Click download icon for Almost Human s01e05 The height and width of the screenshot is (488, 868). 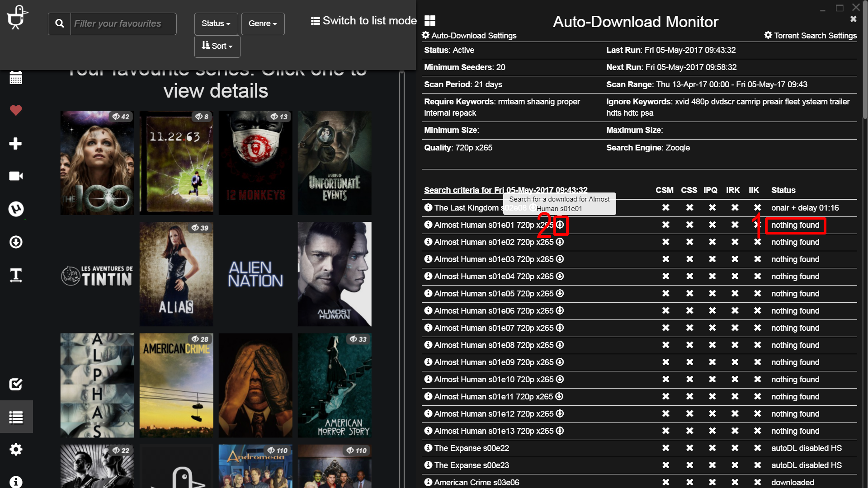pos(560,293)
